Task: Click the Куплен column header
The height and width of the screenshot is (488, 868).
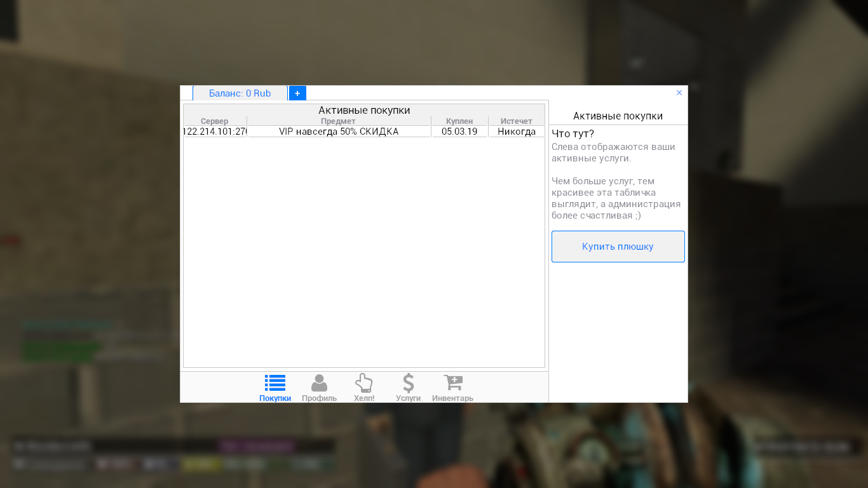Action: point(459,121)
